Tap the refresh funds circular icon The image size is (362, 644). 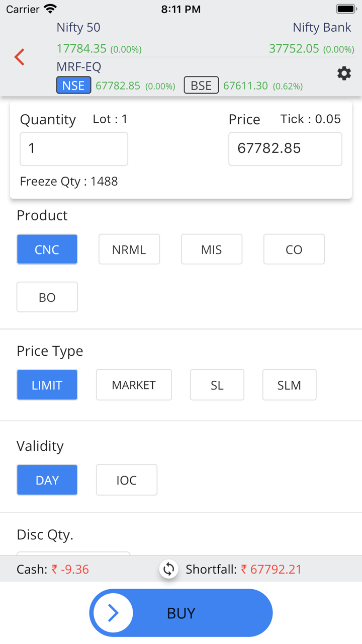[x=169, y=569]
